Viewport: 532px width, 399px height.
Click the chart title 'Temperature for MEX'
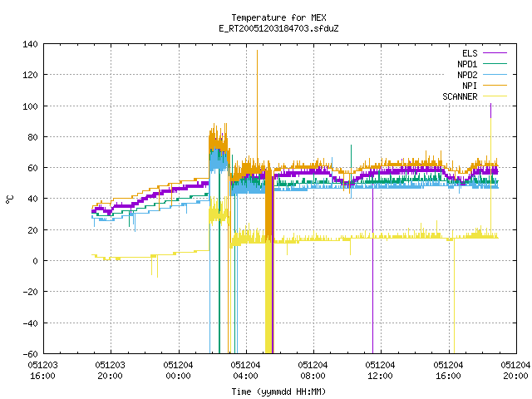pos(278,17)
